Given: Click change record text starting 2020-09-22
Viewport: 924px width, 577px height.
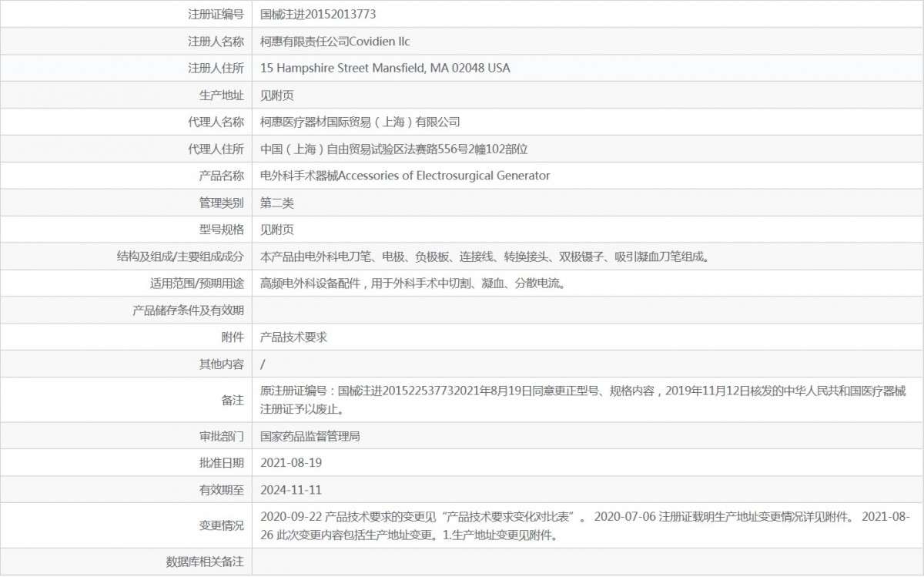Looking at the screenshot, I should pos(585,525).
